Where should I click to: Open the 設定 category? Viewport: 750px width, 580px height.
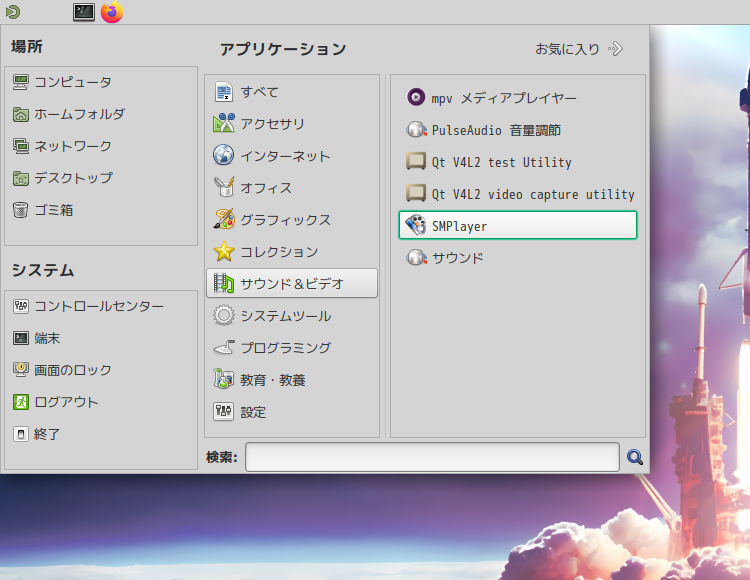pos(292,412)
